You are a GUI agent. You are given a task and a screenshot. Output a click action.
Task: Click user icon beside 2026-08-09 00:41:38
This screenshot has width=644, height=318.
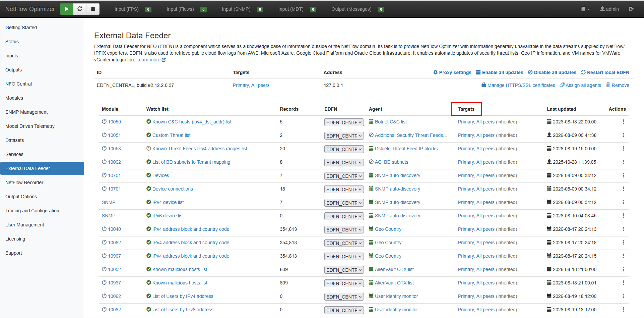point(549,135)
